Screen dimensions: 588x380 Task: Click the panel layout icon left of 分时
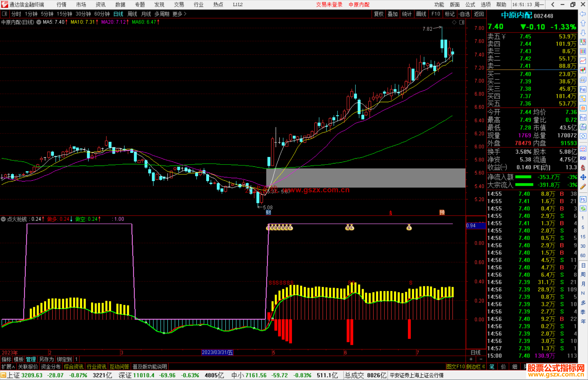tap(5, 14)
